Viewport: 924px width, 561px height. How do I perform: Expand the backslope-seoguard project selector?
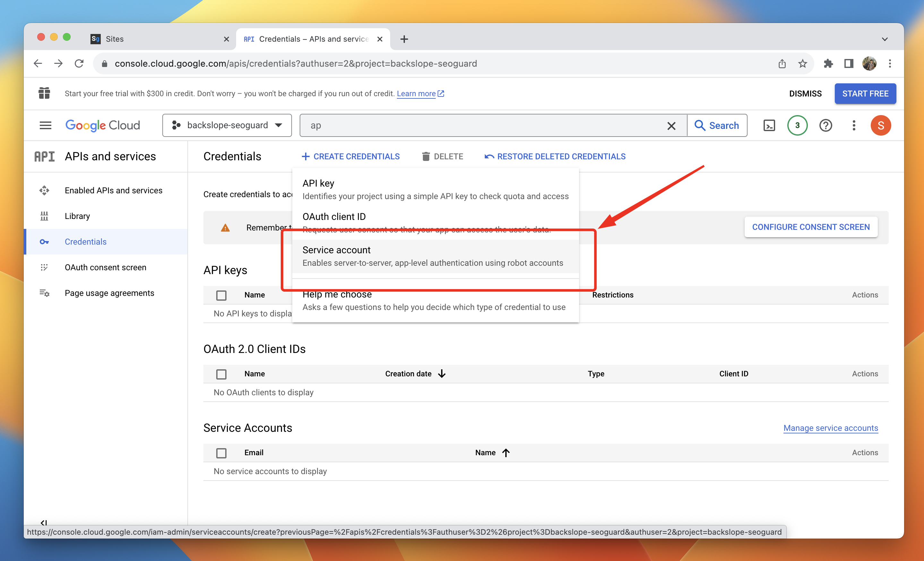coord(227,126)
